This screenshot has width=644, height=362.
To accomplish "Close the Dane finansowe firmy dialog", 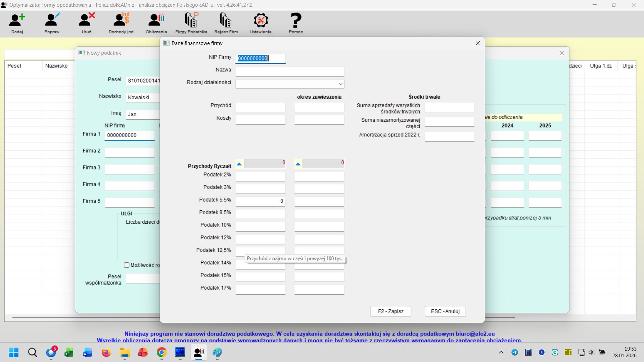I will click(x=477, y=43).
